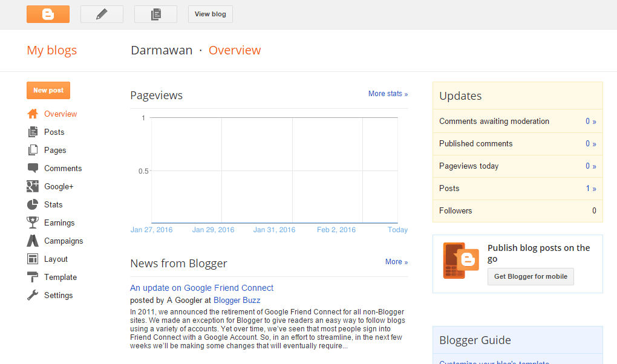Click the News from Blogger heading
Viewport: 617px width, 364px height.
click(x=178, y=263)
